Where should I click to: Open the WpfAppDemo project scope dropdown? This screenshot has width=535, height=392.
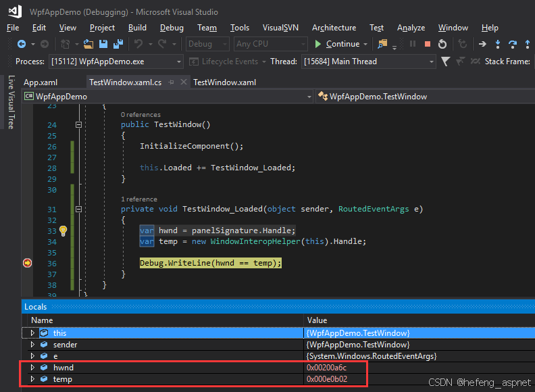pos(168,97)
